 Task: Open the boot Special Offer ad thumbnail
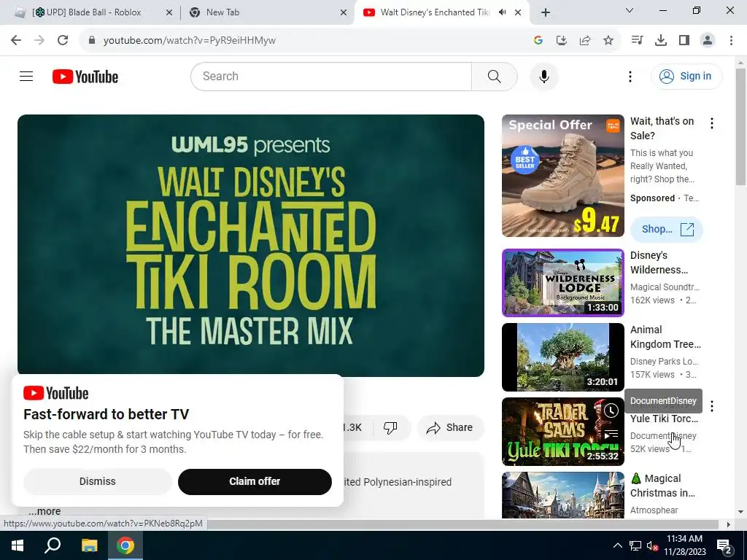(x=562, y=176)
